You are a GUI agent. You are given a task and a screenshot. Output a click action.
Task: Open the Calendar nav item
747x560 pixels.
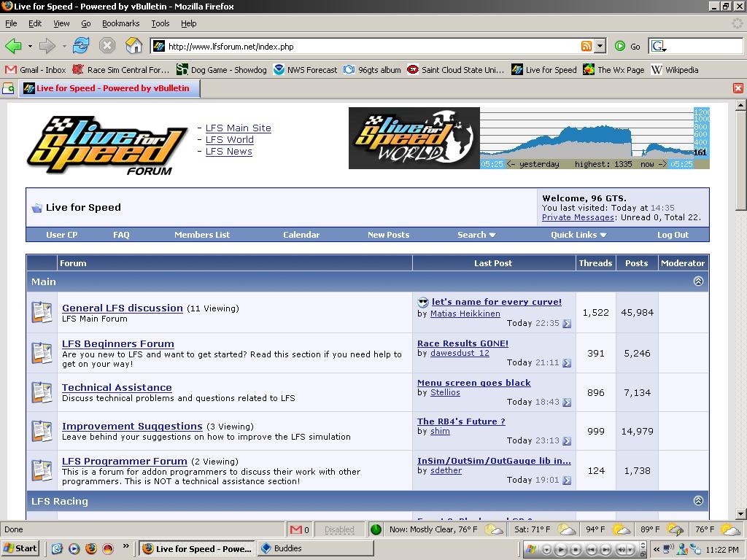(x=301, y=235)
